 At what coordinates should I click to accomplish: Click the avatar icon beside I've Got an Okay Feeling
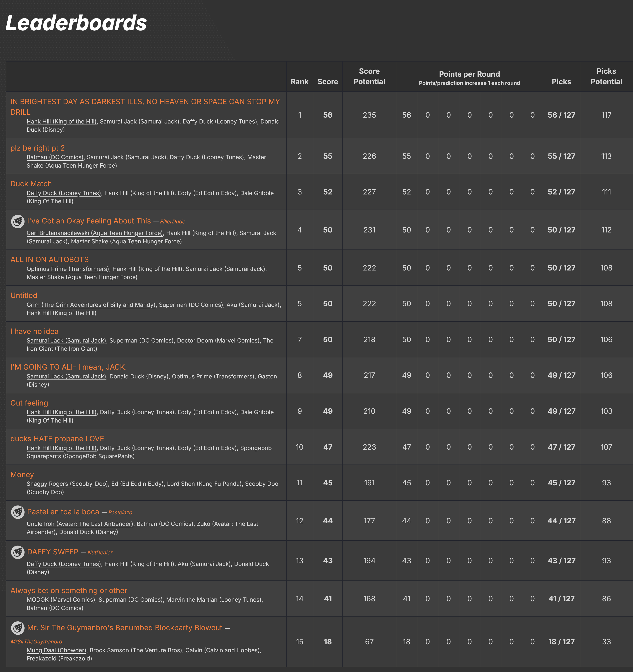tap(18, 221)
